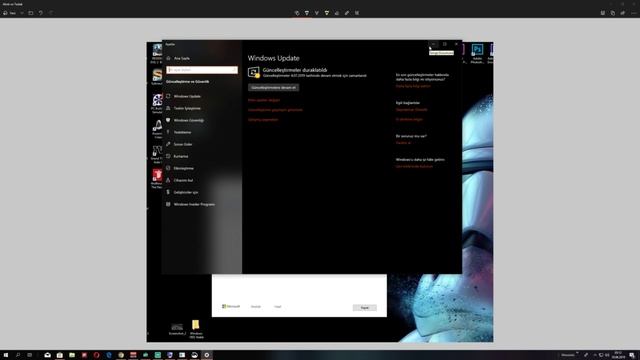Toggle Touch Writing in the toolbar
Viewport: 640px width, 360px height.
(297, 13)
